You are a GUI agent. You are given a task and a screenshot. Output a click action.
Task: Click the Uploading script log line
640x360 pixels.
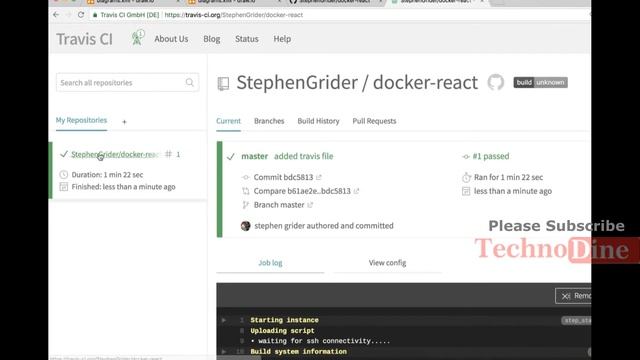click(282, 331)
